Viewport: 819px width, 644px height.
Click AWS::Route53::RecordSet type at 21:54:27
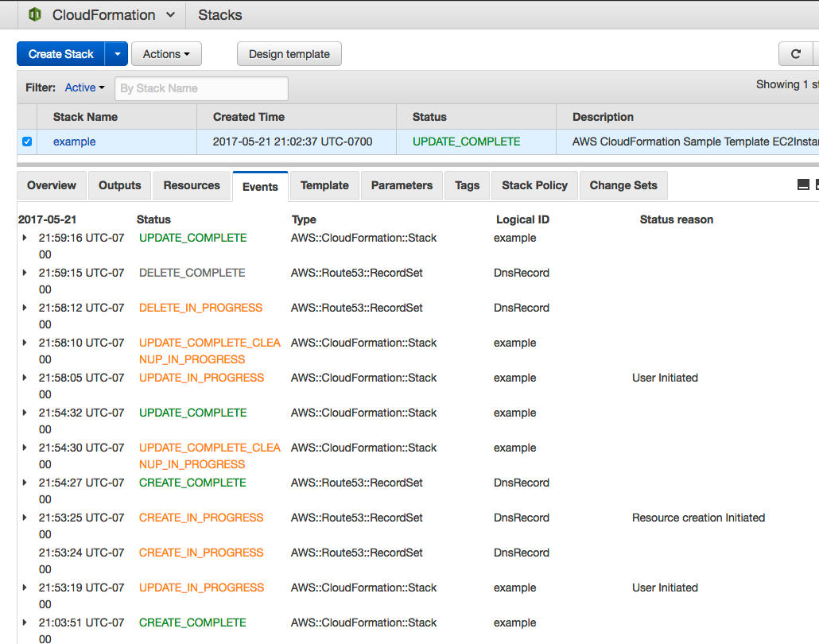357,483
